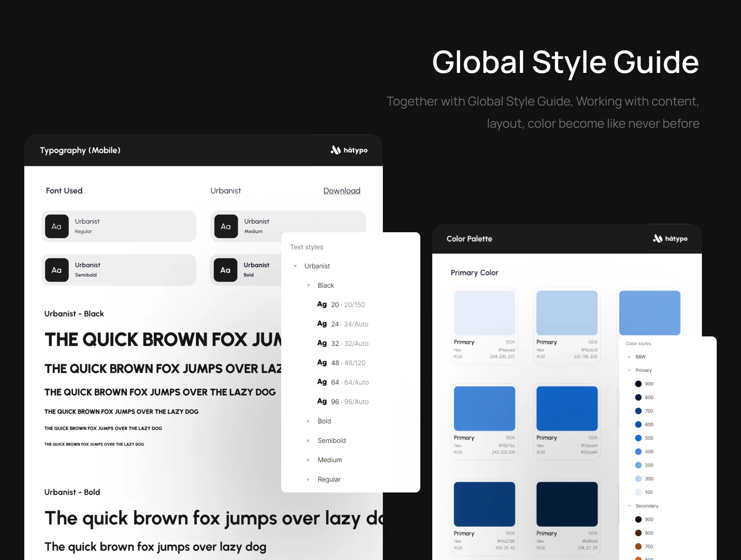Expand the Bold text style subgroup
This screenshot has height=560, width=741.
(308, 421)
